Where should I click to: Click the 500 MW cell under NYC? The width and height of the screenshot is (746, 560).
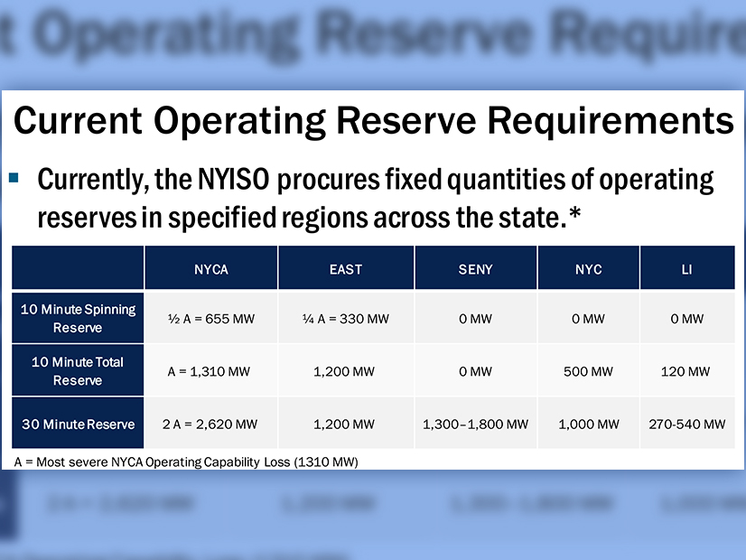(588, 371)
